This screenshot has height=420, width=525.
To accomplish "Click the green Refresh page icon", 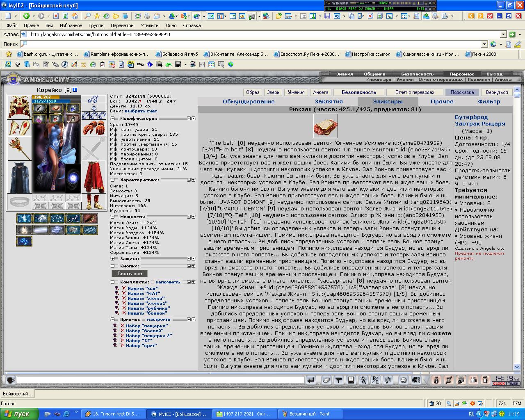I will coord(65,16).
